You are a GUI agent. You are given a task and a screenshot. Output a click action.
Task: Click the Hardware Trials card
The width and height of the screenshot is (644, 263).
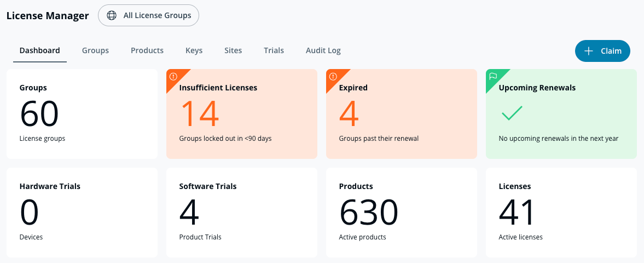82,213
